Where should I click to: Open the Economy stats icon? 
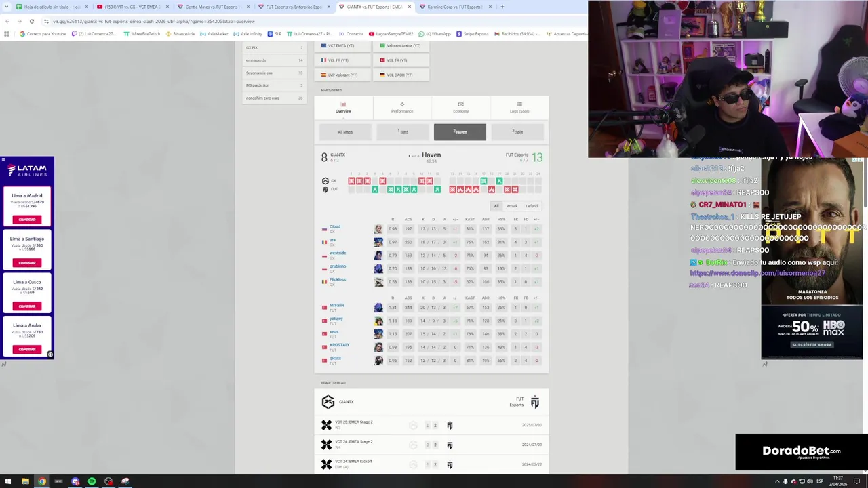coord(460,104)
